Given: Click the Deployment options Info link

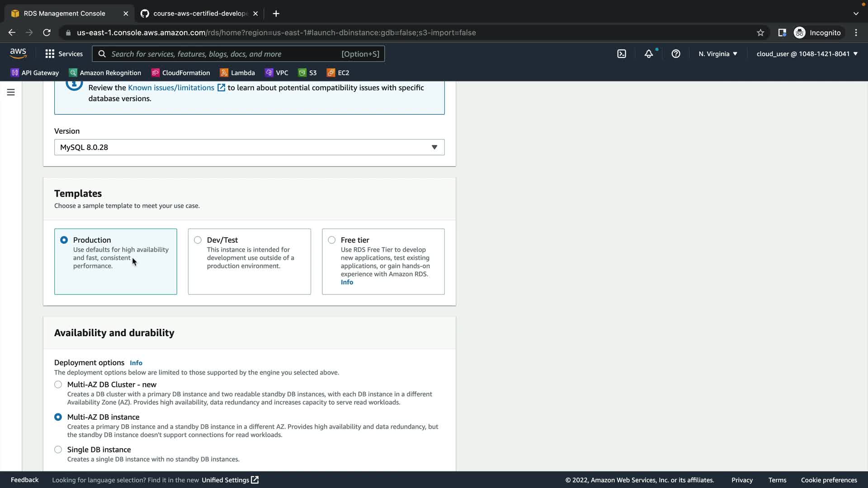Looking at the screenshot, I should coord(136,363).
